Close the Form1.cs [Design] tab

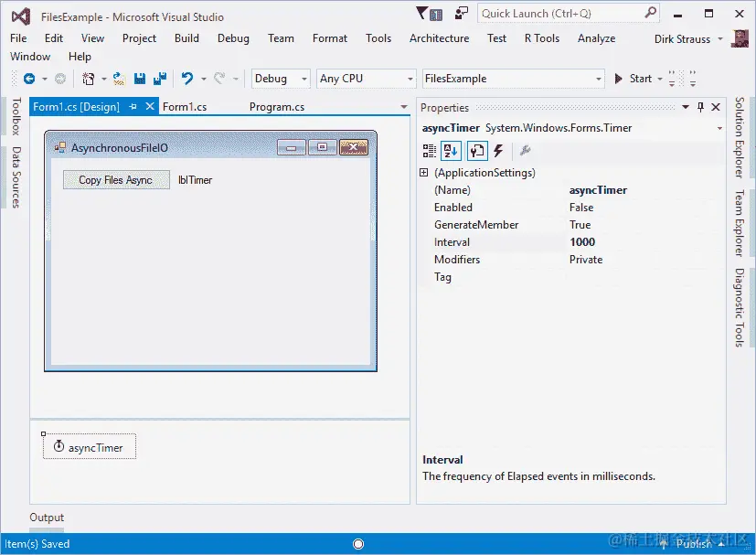(x=150, y=106)
